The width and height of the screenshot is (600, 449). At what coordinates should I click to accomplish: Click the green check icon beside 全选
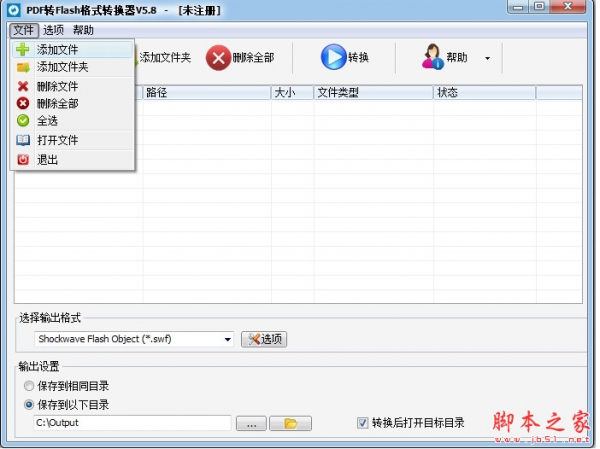click(23, 121)
